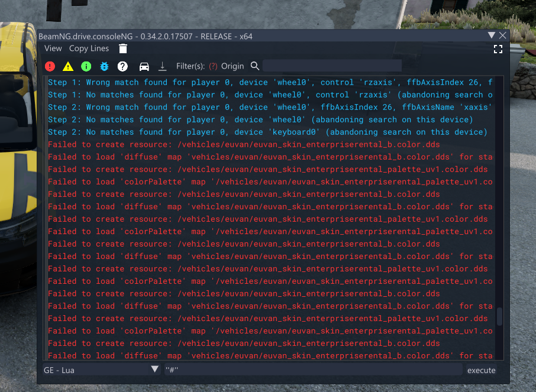Click the console vertical scrollbar thumb
The image size is (536, 392).
click(499, 316)
